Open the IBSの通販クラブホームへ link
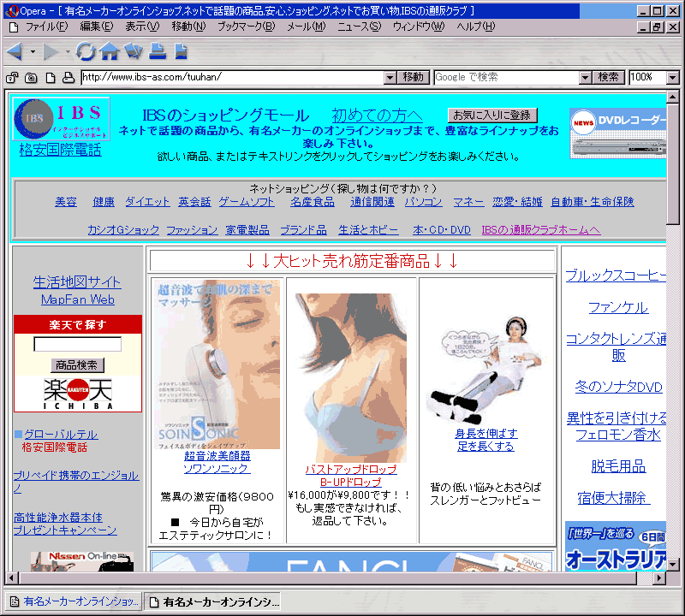Screen dimensions: 685x616 click(541, 230)
